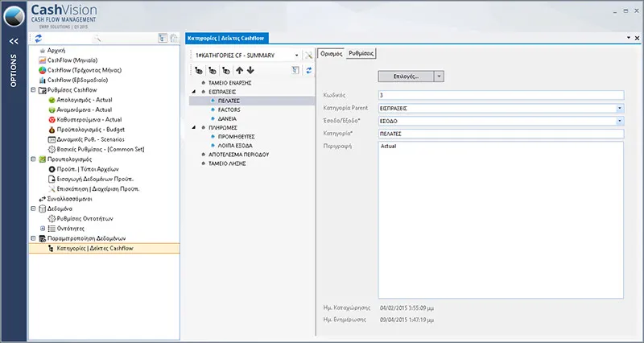The height and width of the screenshot is (343, 644).
Task: Collapse the ΠΛΗΡΩΜΕΣ category branch
Action: (x=193, y=128)
